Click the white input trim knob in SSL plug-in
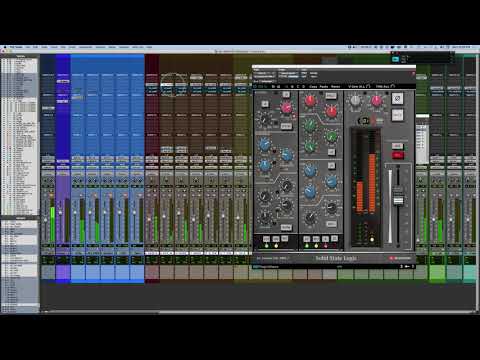 point(355,100)
